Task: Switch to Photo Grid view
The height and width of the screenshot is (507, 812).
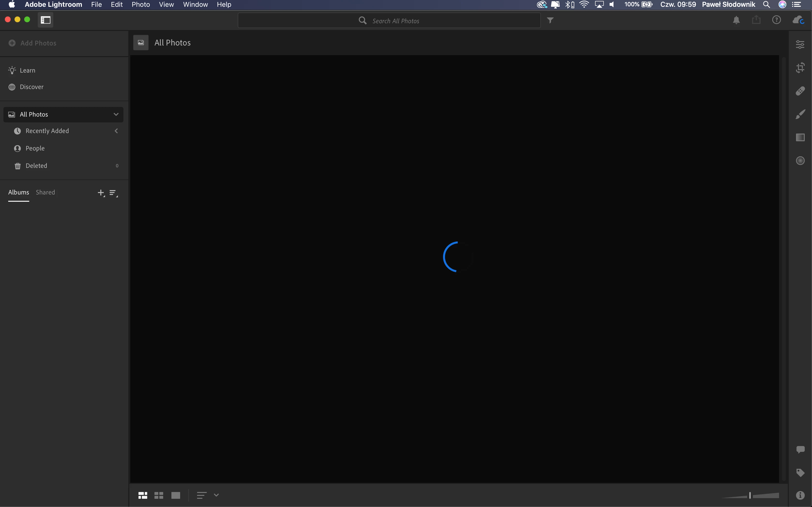Action: coord(143,495)
